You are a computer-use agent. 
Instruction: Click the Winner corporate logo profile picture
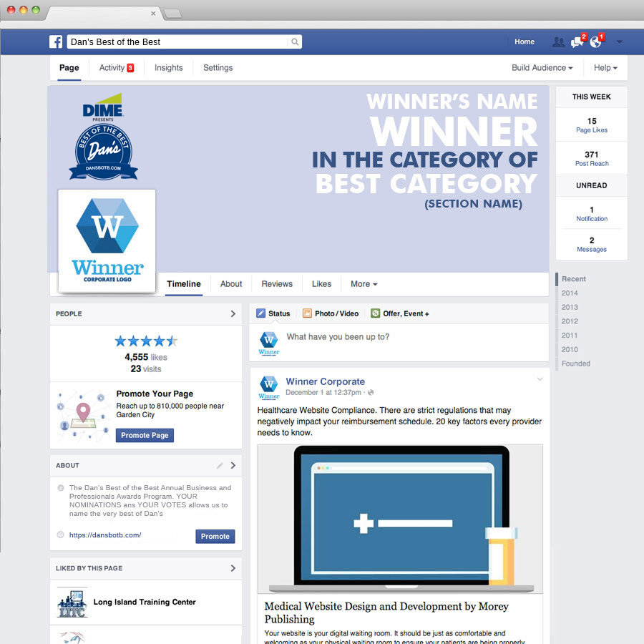107,240
